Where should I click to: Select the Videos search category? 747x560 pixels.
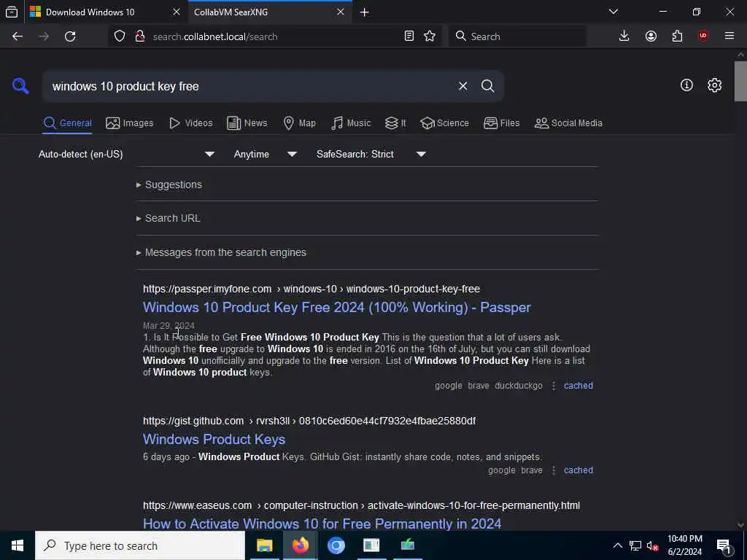(x=191, y=123)
